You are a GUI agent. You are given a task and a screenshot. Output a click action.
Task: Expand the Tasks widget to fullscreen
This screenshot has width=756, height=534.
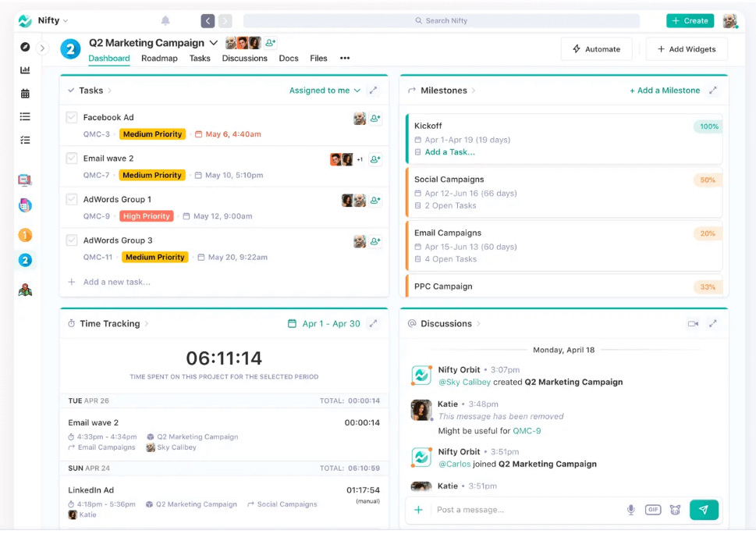373,91
